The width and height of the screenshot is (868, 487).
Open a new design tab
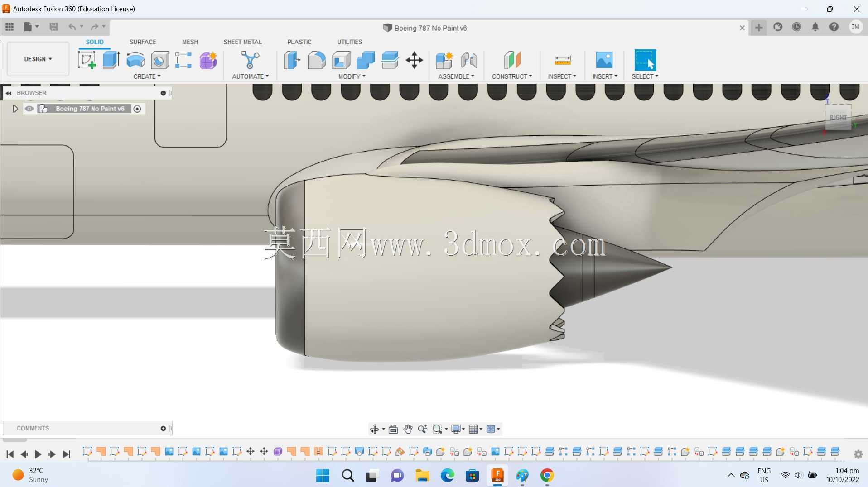coord(758,28)
